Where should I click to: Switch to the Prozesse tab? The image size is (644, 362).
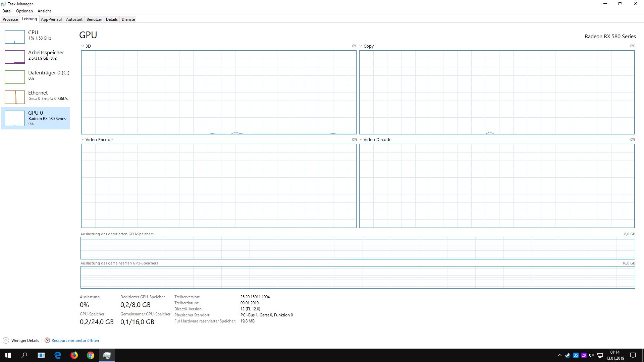pyautogui.click(x=10, y=19)
